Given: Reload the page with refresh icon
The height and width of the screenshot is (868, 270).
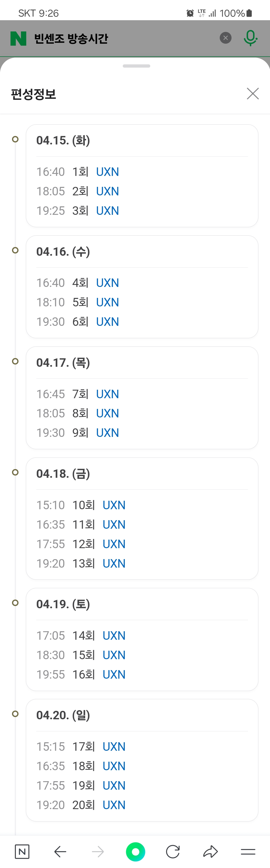Looking at the screenshot, I should pyautogui.click(x=173, y=852).
